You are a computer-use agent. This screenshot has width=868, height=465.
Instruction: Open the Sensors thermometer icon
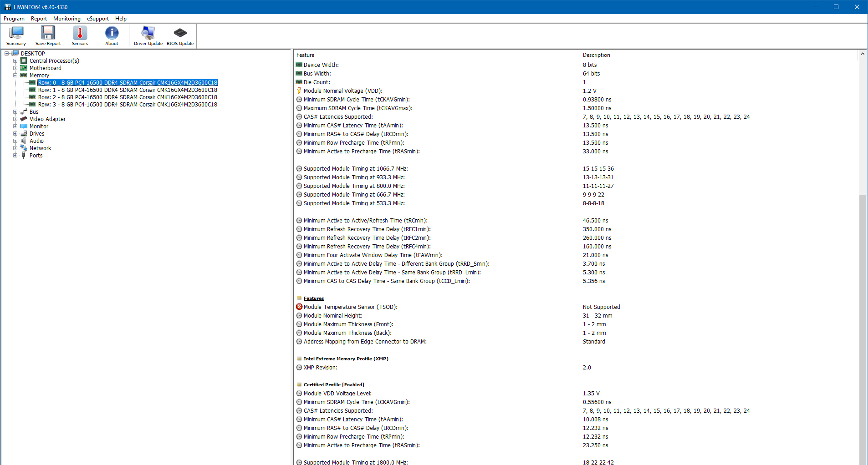80,33
